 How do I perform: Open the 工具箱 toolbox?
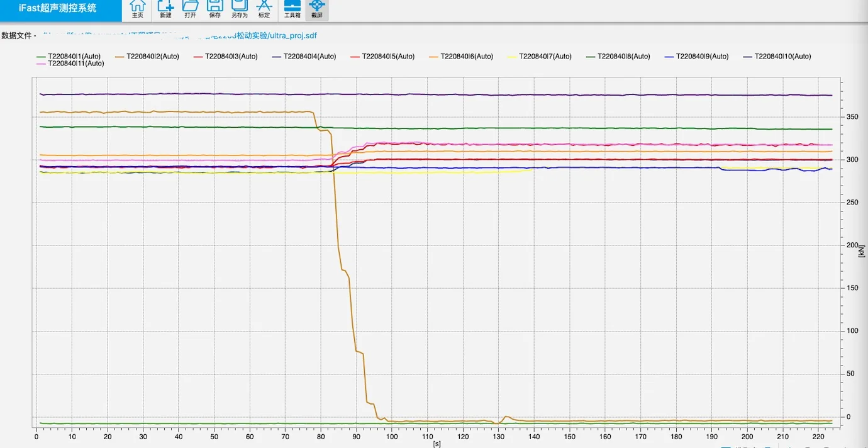[292, 9]
